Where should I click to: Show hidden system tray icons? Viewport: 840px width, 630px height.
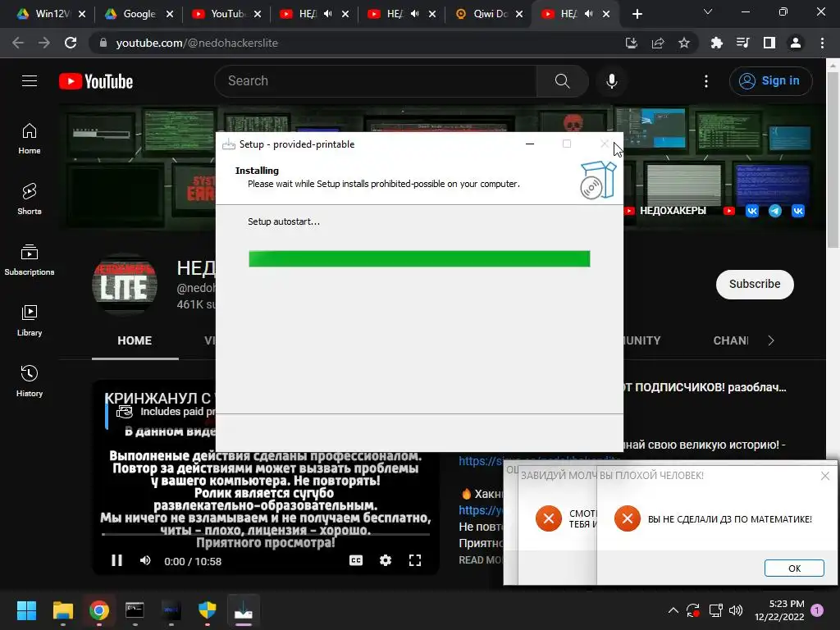pos(673,610)
